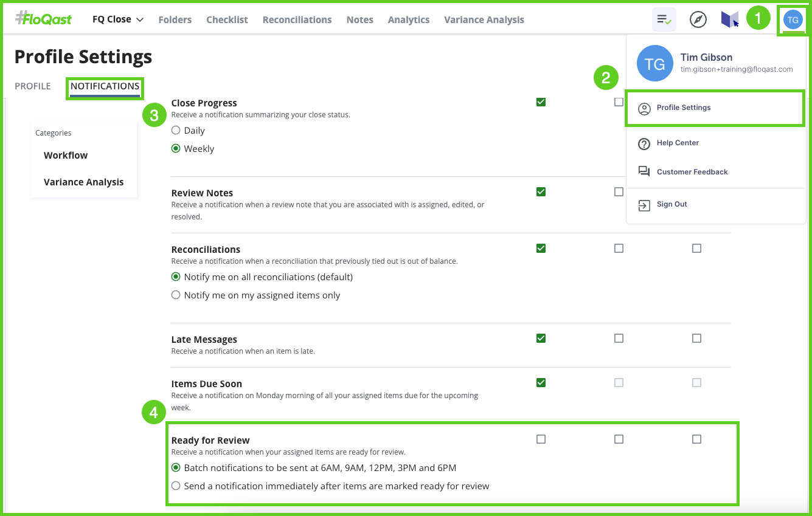Click the FloQast logo
Viewport: 812px width, 516px height.
(43, 19)
